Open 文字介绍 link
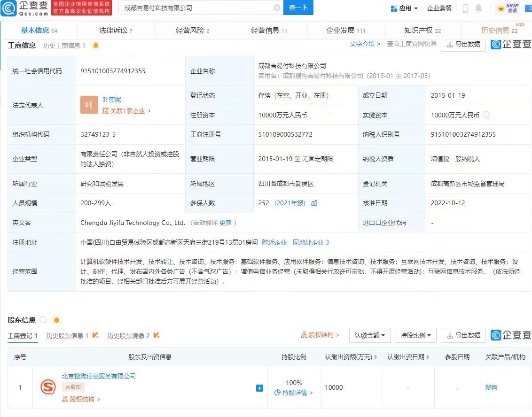The image size is (532, 417). point(365,44)
